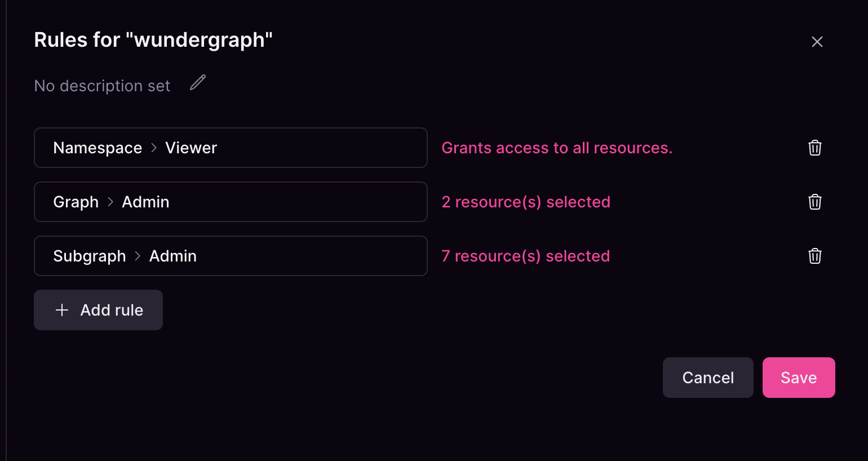The image size is (868, 461).
Task: Click Save to apply the rules
Action: [799, 378]
